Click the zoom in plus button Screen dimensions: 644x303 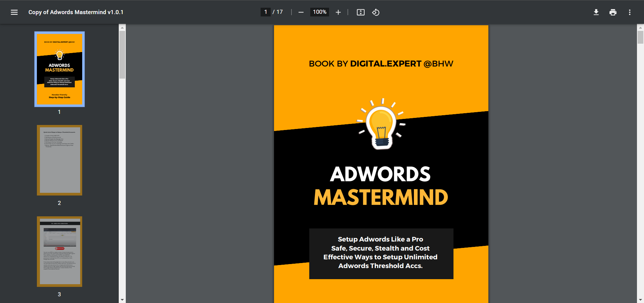click(x=338, y=12)
